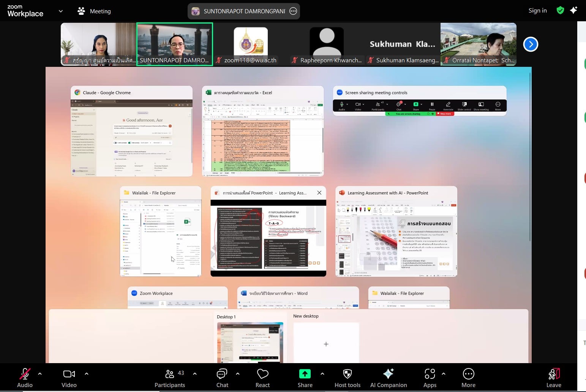The height and width of the screenshot is (392, 586).
Task: Click Annotate in the screen sharing controls bar
Action: (x=448, y=106)
